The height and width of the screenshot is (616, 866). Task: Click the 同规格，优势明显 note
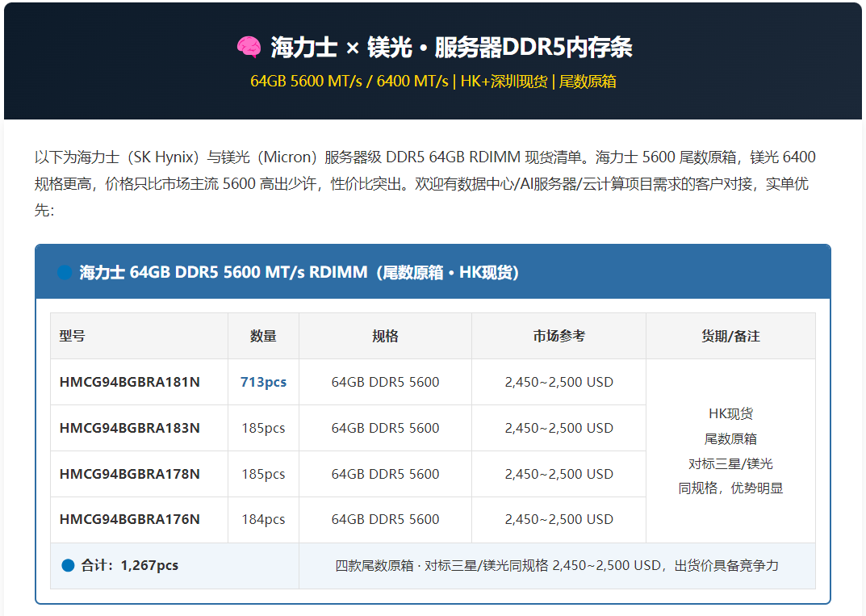[x=730, y=488]
